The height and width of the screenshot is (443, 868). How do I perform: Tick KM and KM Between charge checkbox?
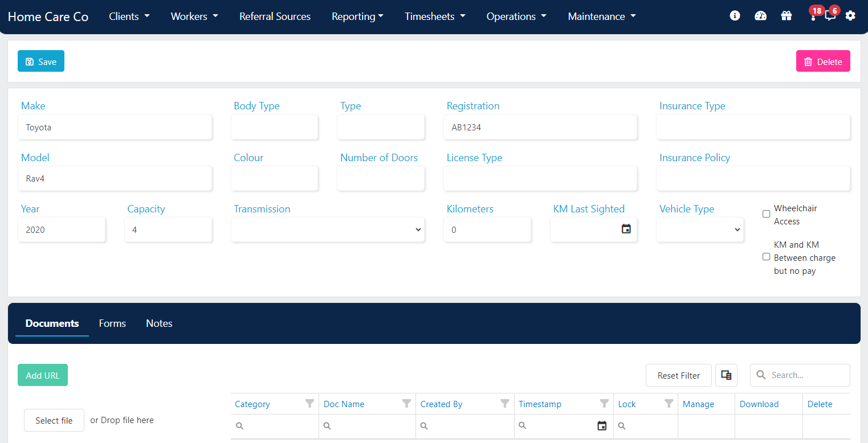(766, 257)
